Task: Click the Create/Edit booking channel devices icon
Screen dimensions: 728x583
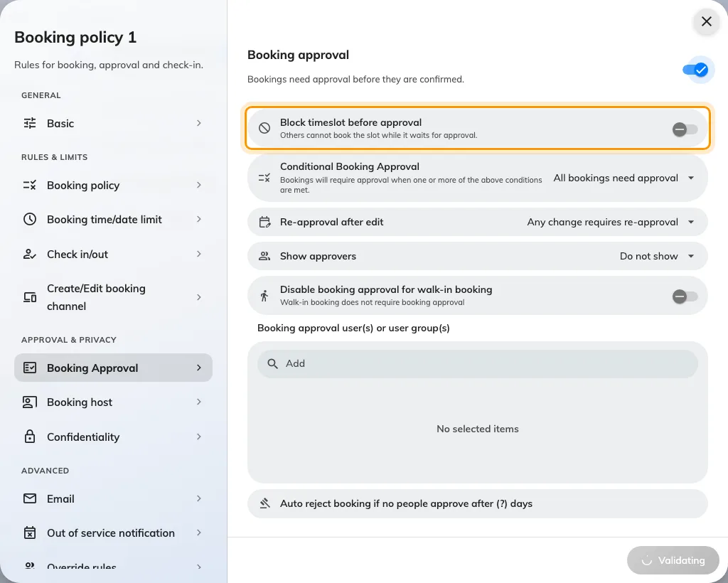Action: point(30,297)
